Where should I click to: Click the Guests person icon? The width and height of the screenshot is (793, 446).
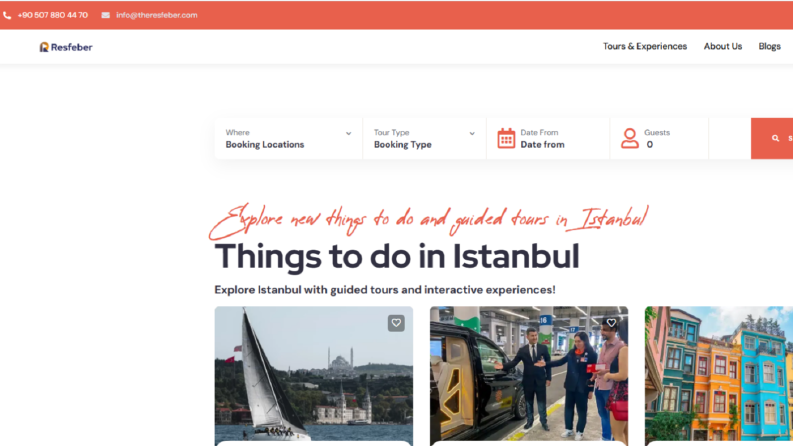(630, 138)
